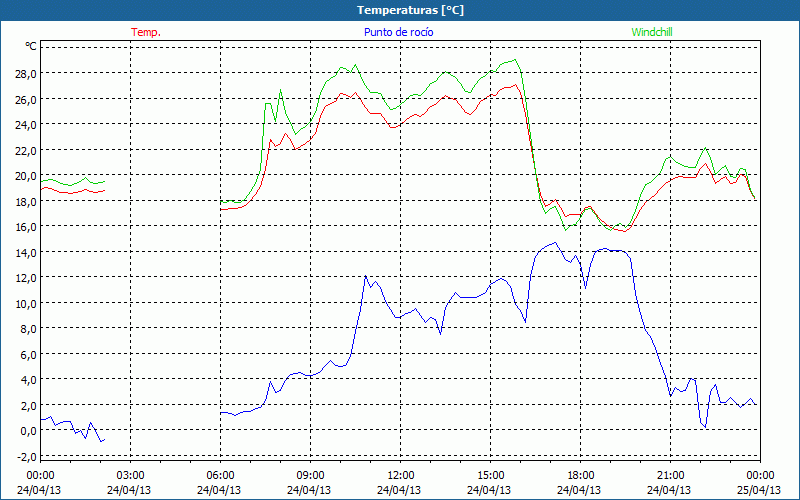Screen dimensions: 800x500
Task: Click the °C axis unit label
Action: tap(31, 46)
